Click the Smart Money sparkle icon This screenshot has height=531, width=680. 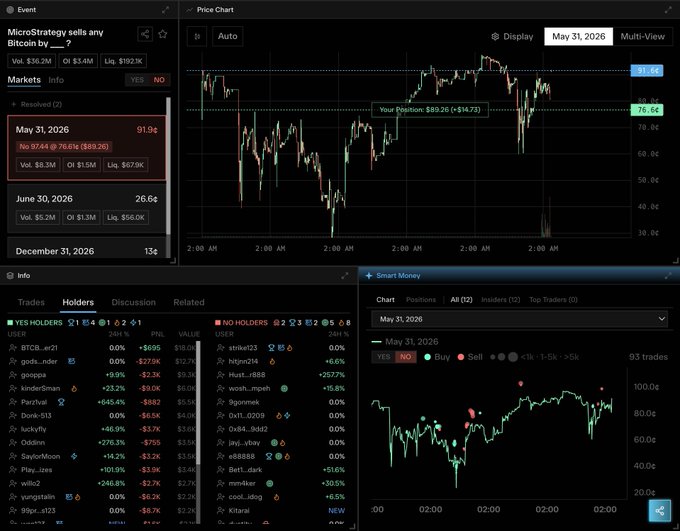coord(369,275)
